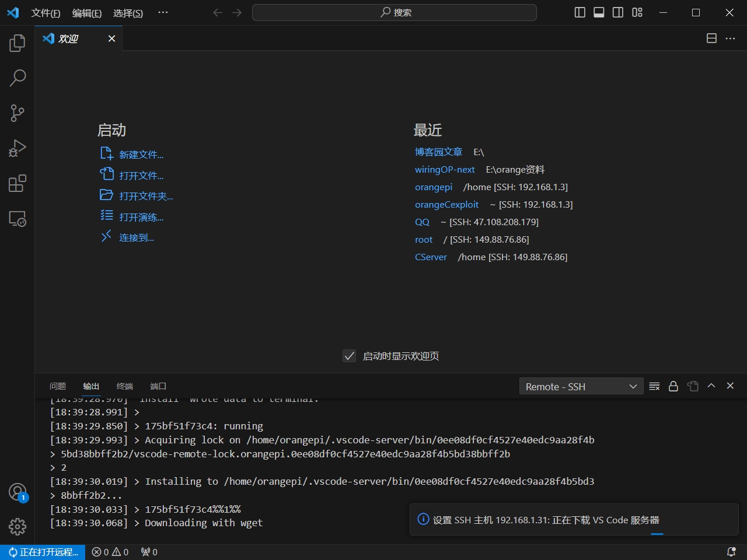Open recent item wiringOP-next
Image resolution: width=747 pixels, height=560 pixels.
(445, 169)
